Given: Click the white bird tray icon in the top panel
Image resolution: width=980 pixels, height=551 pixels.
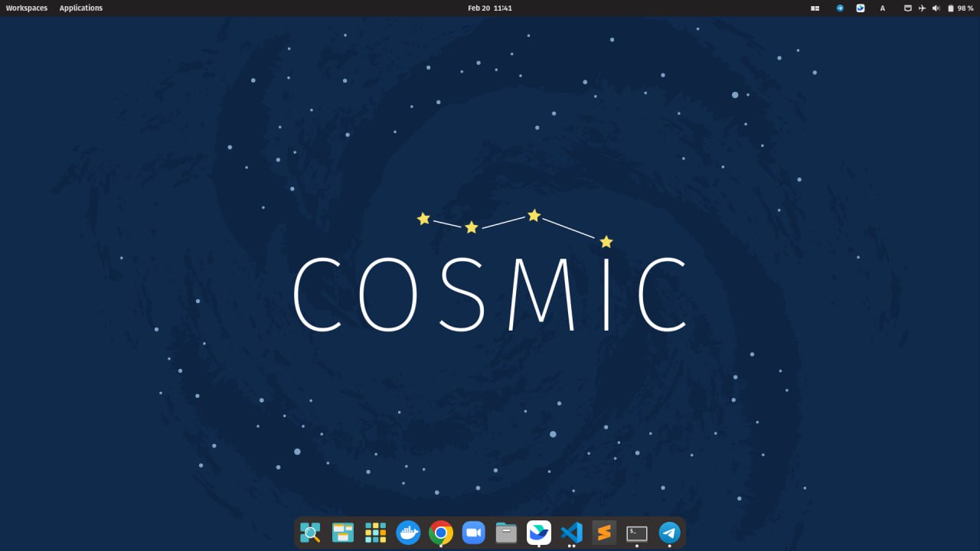Looking at the screenshot, I should pyautogui.click(x=861, y=8).
